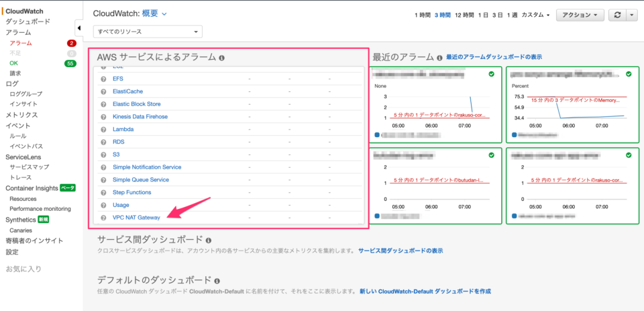644x311 pixels.
Task: Open the VPC NAT Gateway service link
Action: pyautogui.click(x=136, y=218)
